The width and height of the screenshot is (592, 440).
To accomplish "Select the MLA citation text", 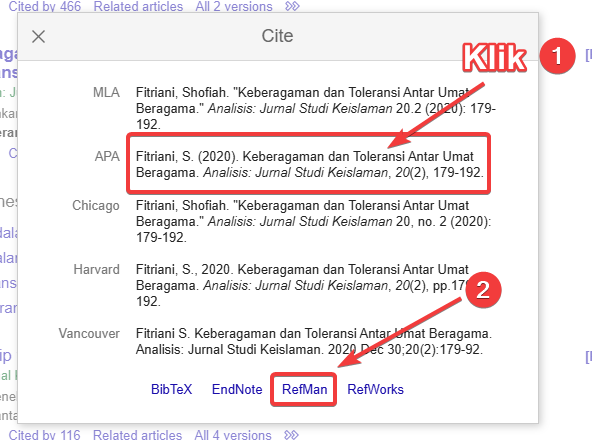I will tap(316, 108).
